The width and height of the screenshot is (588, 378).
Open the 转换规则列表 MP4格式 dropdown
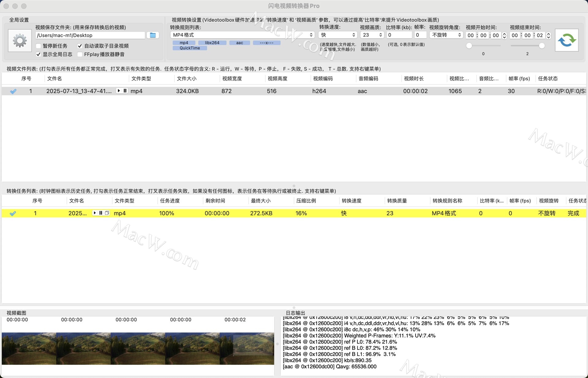pos(242,35)
